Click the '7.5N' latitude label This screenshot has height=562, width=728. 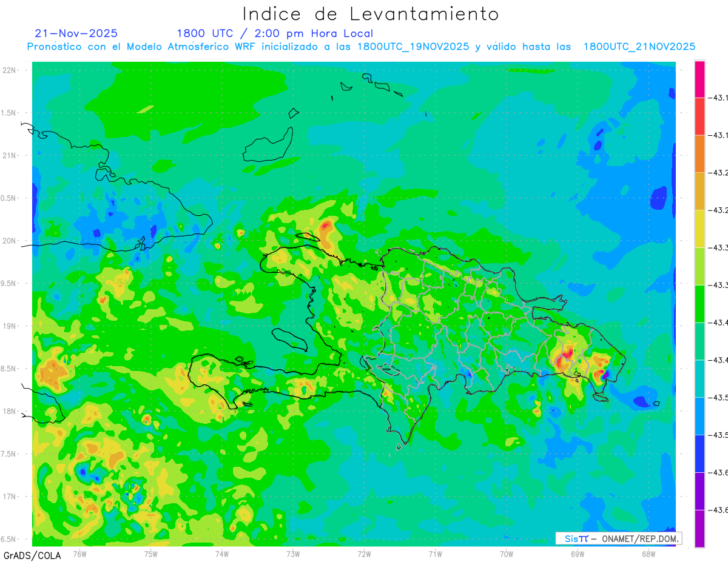(8, 453)
